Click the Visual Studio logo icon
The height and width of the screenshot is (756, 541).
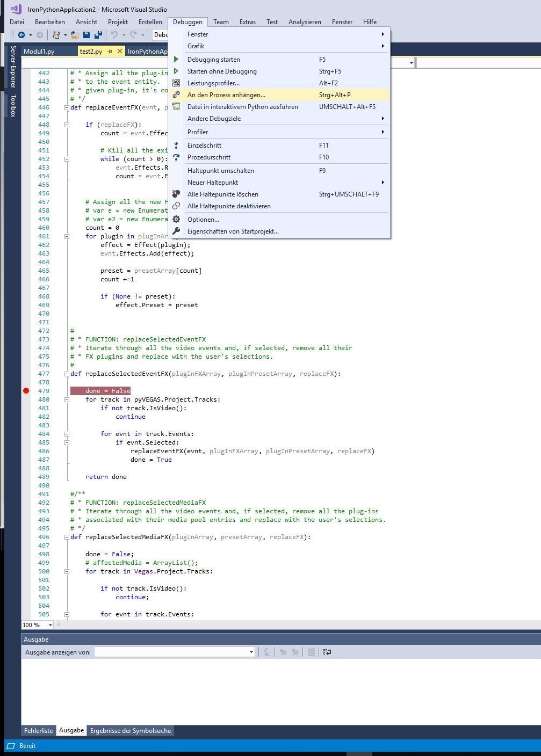click(16, 9)
